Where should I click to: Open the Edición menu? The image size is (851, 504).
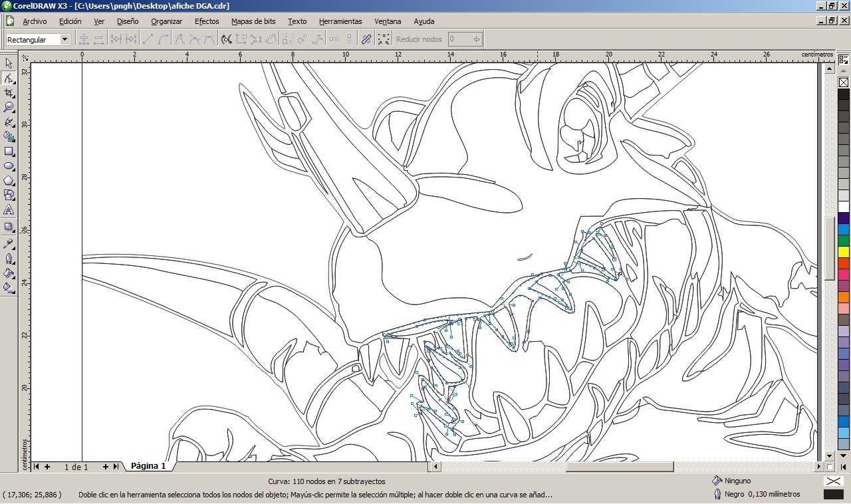click(x=70, y=21)
